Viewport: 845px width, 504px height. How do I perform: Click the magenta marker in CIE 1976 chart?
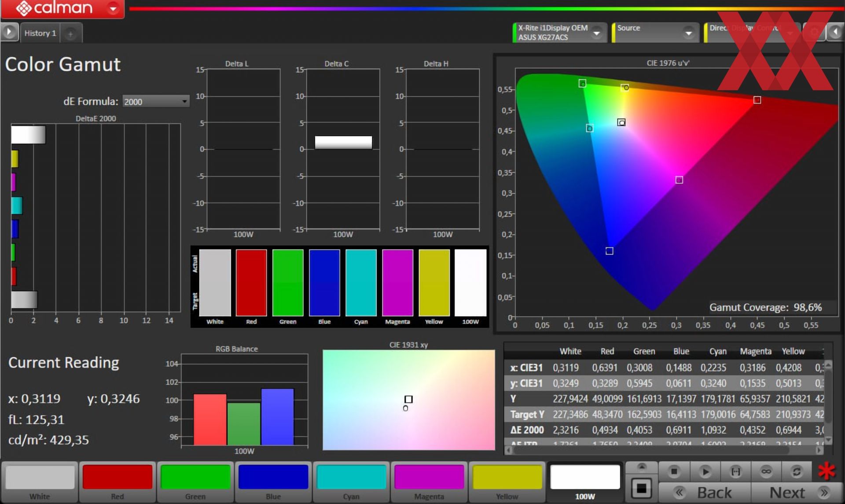[679, 180]
